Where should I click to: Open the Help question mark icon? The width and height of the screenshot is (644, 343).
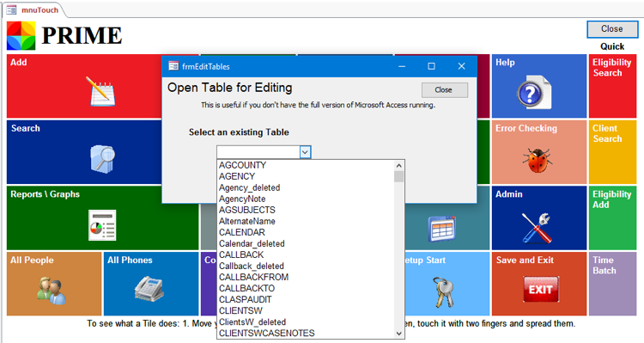(x=534, y=92)
